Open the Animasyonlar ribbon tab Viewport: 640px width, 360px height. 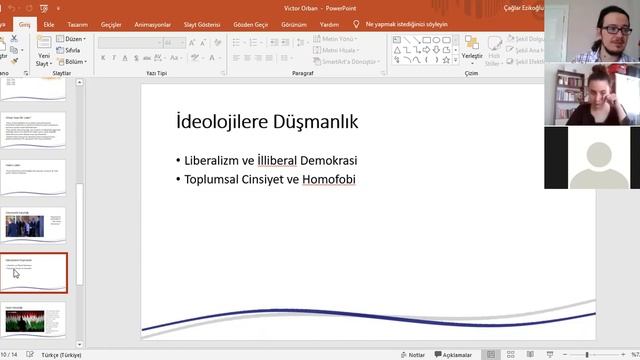coord(153,24)
